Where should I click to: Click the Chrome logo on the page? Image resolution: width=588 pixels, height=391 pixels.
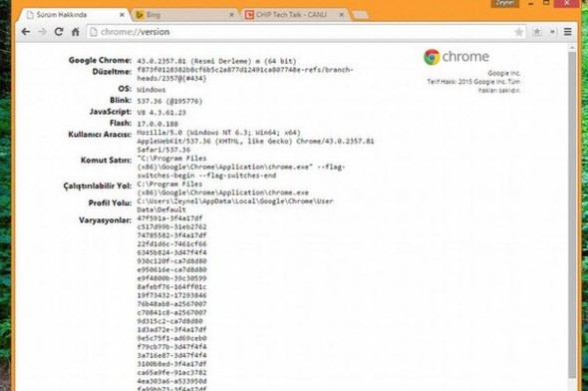click(432, 57)
